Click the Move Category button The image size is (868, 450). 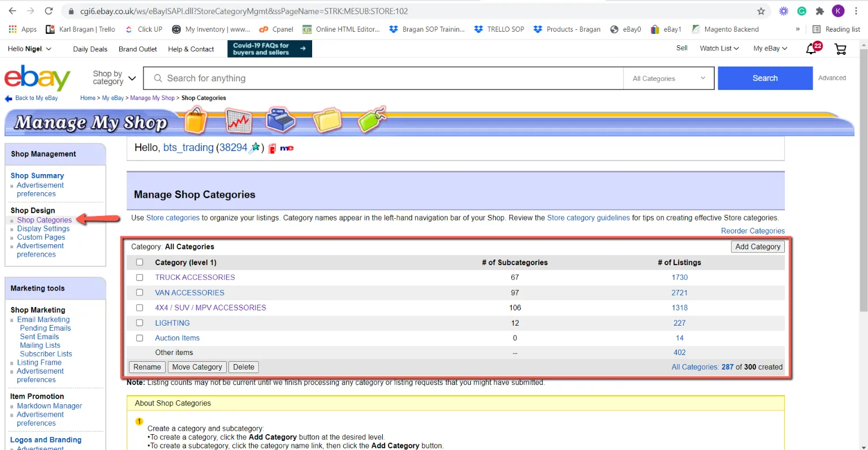click(x=197, y=367)
